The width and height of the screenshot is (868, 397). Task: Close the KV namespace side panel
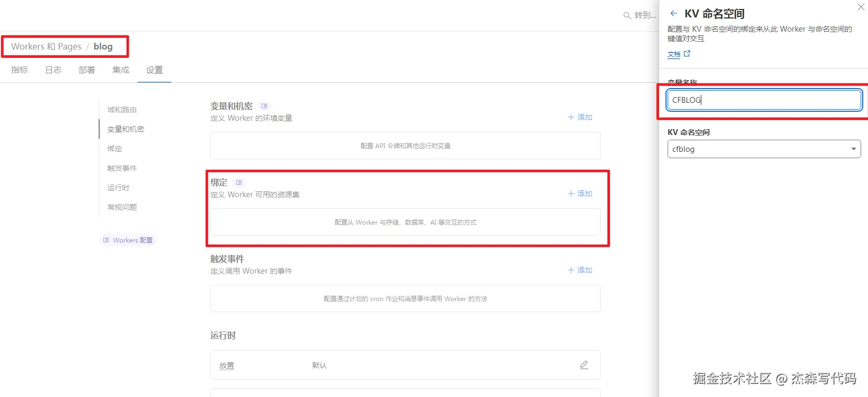click(861, 7)
